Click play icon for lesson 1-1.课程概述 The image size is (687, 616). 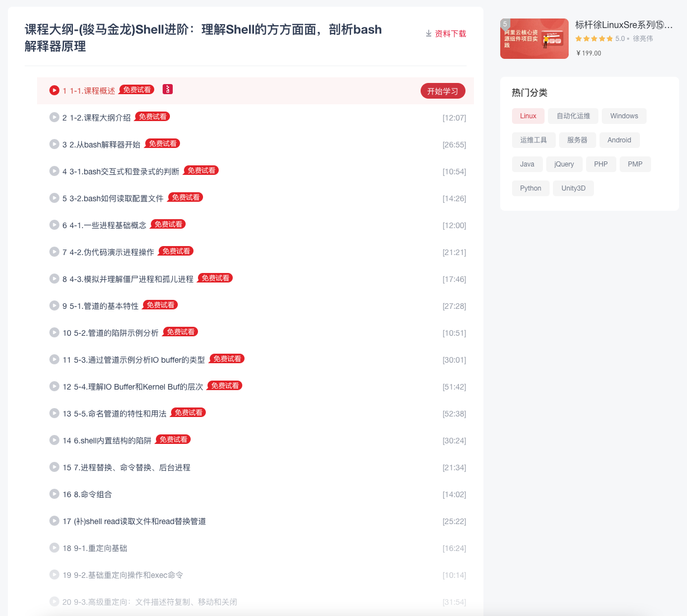[x=54, y=90]
